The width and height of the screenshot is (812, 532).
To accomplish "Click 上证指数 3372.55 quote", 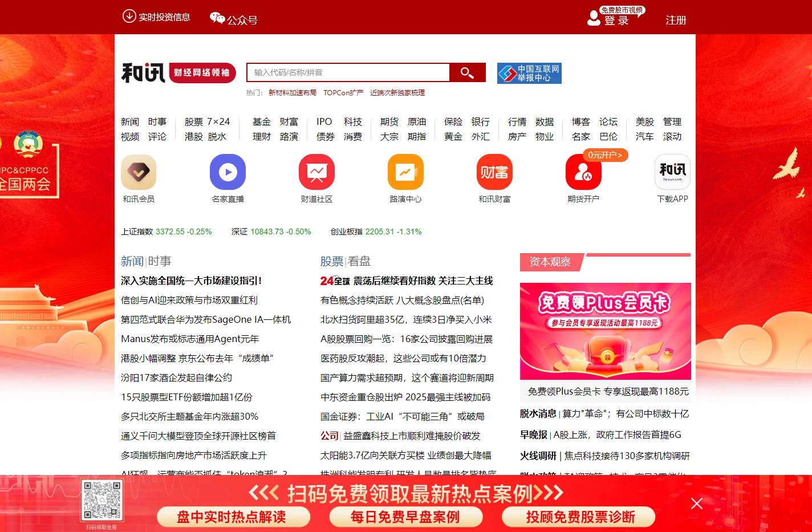I will click(167, 232).
